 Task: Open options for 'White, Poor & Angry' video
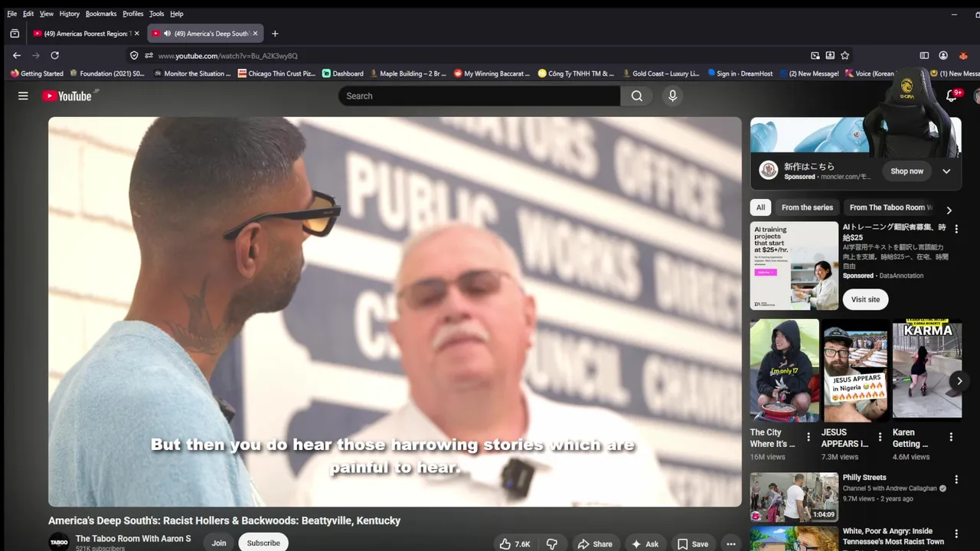click(955, 533)
